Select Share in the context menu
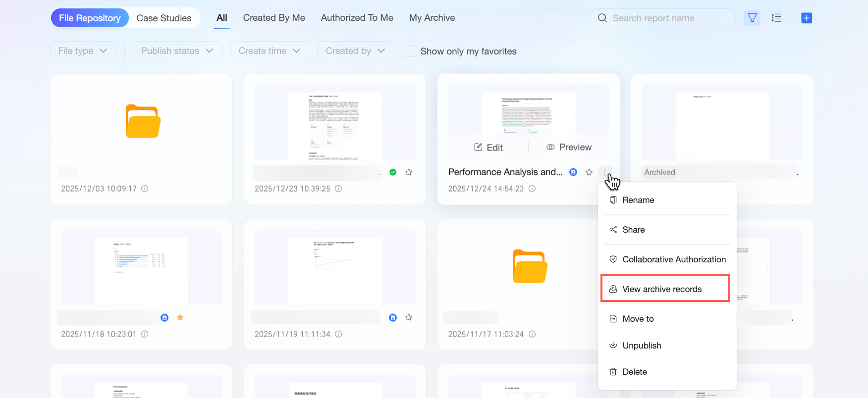 click(667, 230)
